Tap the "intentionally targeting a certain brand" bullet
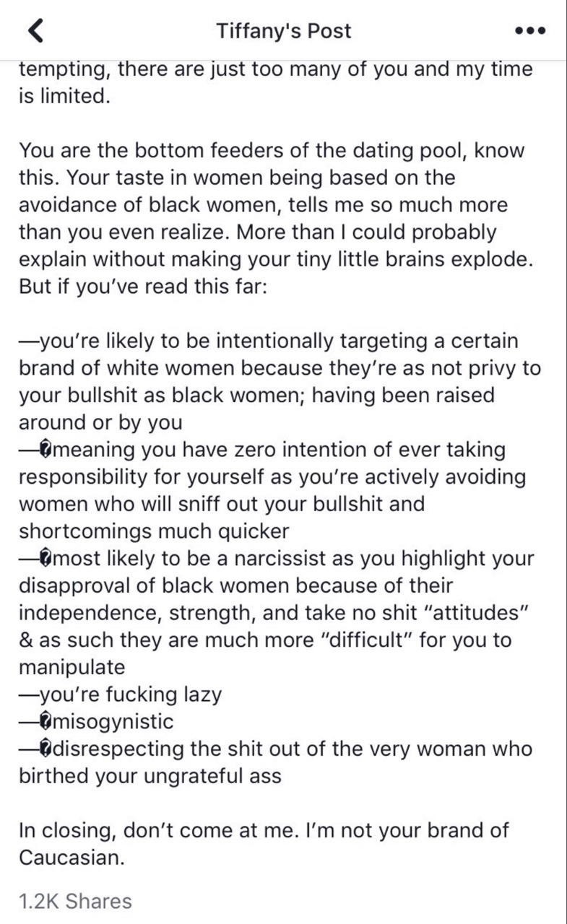 (278, 341)
